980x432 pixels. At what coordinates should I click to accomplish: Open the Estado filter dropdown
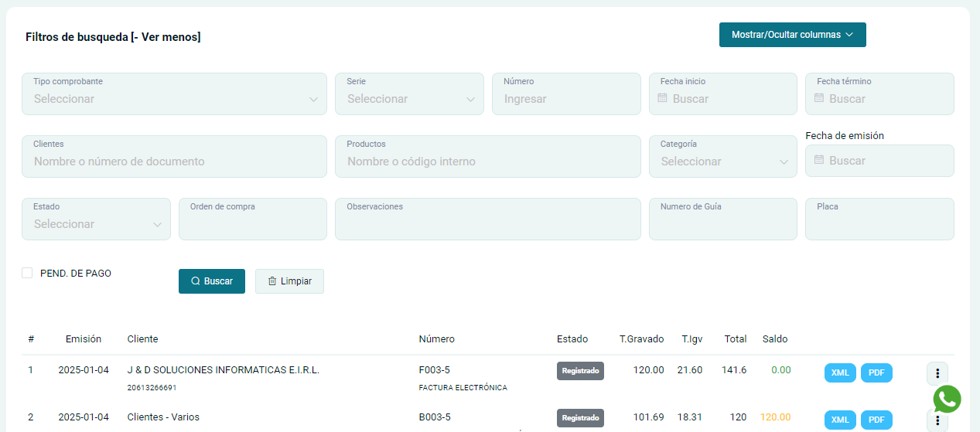pos(96,224)
